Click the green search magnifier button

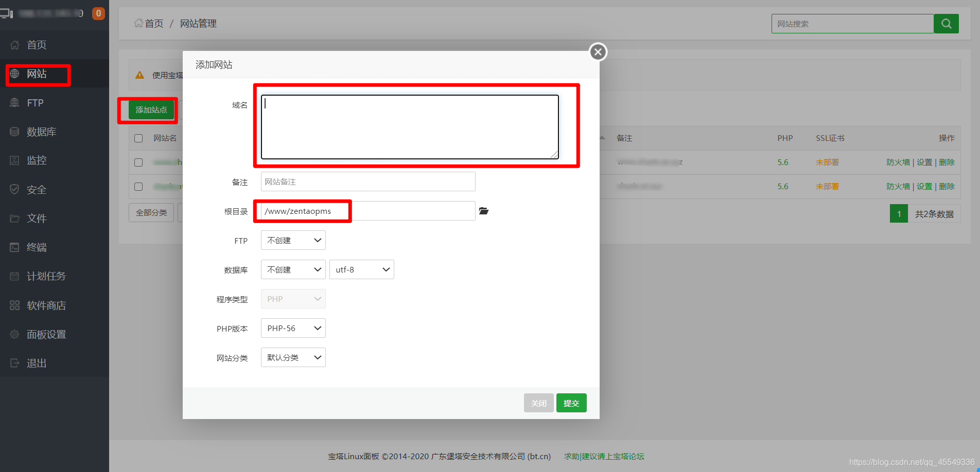946,24
